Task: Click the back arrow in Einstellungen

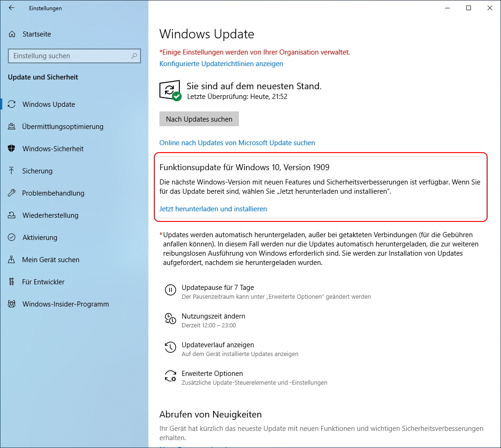Action: click(12, 8)
